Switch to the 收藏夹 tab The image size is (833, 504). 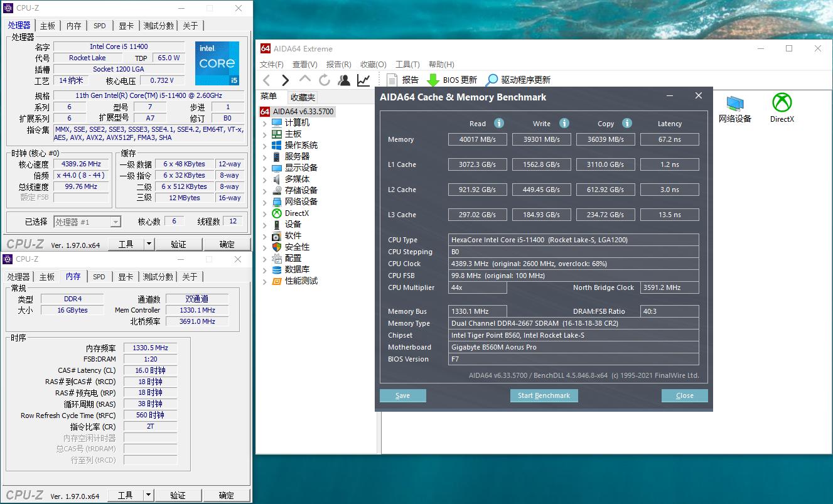coord(303,97)
